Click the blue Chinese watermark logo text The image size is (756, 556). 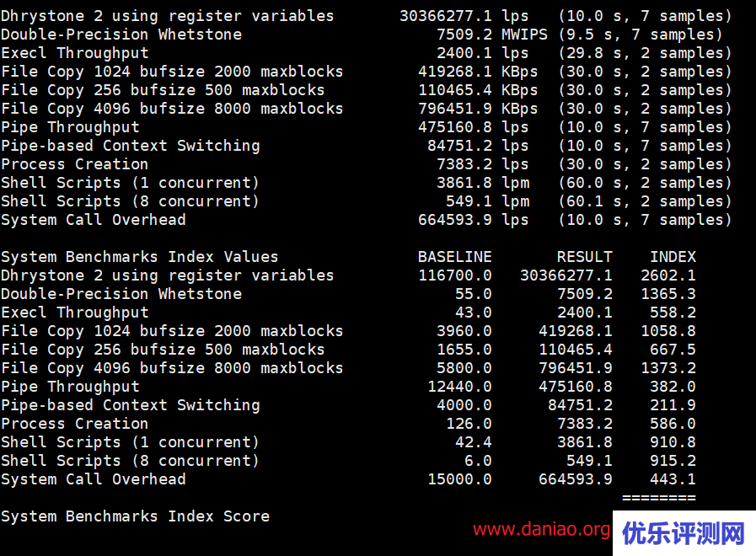pos(683,532)
